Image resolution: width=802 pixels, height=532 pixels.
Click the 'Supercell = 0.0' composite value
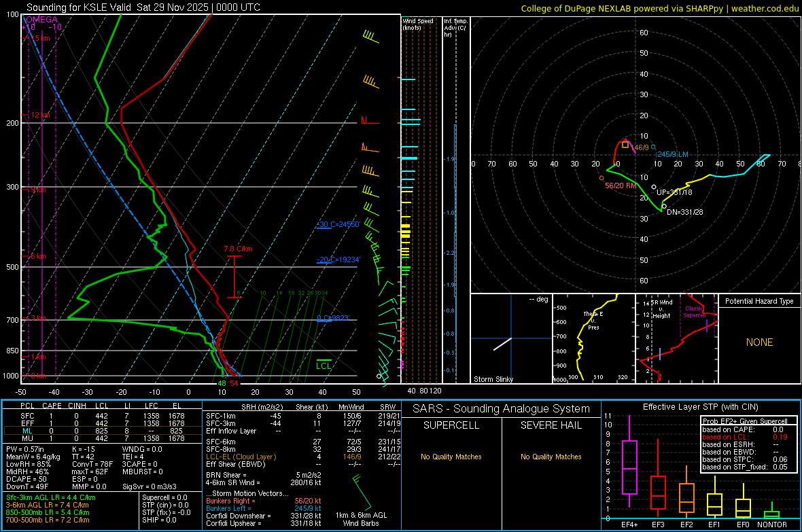click(x=164, y=497)
